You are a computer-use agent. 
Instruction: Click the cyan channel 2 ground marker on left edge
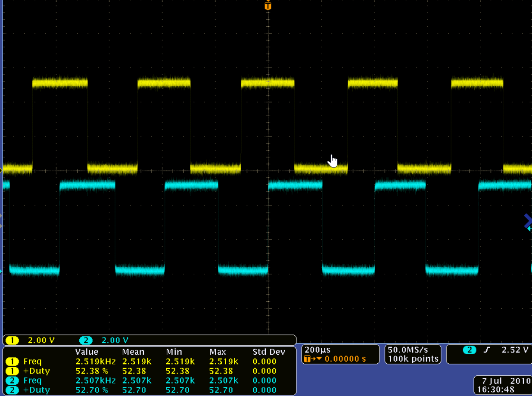coord(1,271)
